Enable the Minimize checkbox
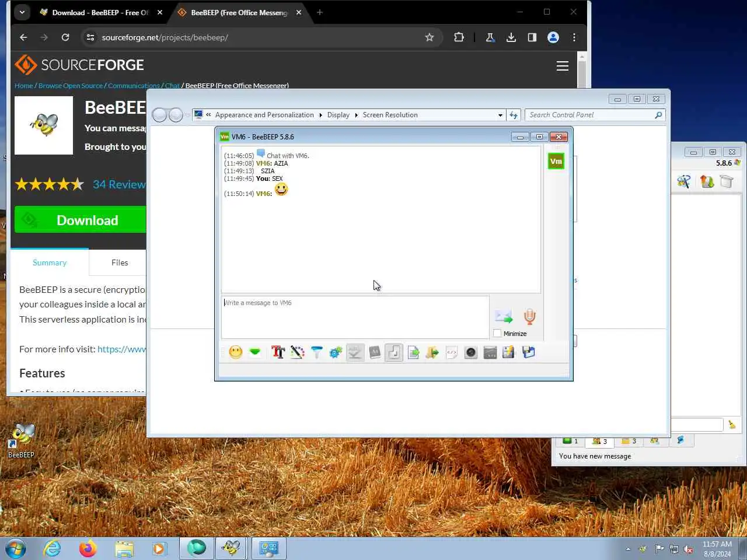Image resolution: width=747 pixels, height=560 pixels. point(497,334)
